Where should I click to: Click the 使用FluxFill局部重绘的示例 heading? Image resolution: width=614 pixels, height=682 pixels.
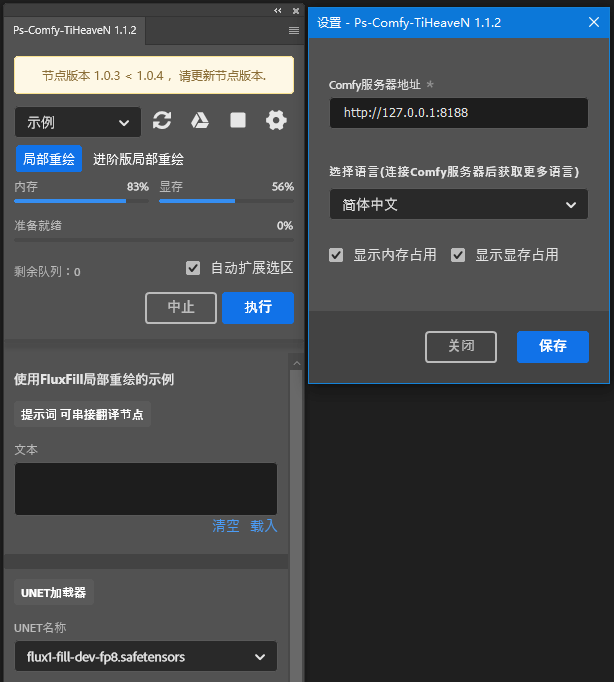coord(94,380)
